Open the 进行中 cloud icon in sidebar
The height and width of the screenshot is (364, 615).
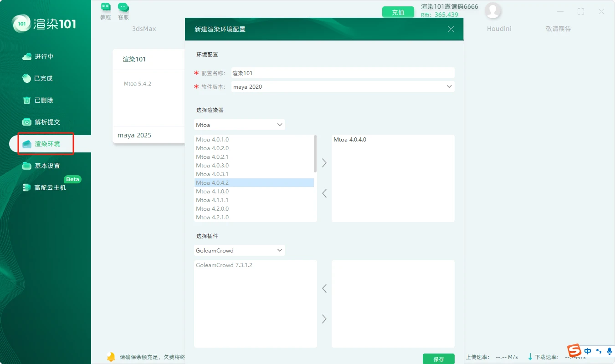coord(27,56)
